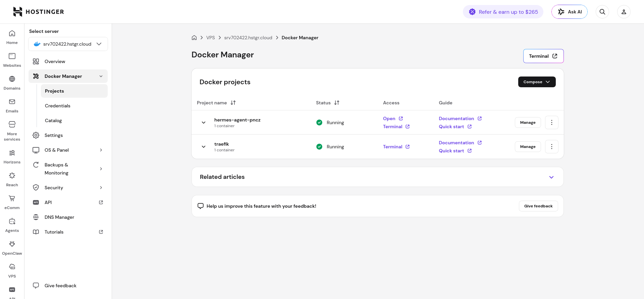Open the Websites sidebar icon
Screen dimensions: 644x299
(x=12, y=60)
